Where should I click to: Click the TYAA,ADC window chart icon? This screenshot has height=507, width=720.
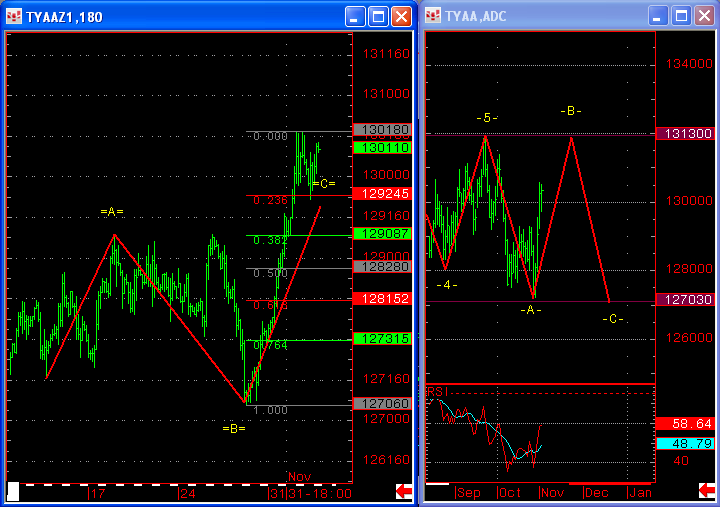(x=434, y=16)
